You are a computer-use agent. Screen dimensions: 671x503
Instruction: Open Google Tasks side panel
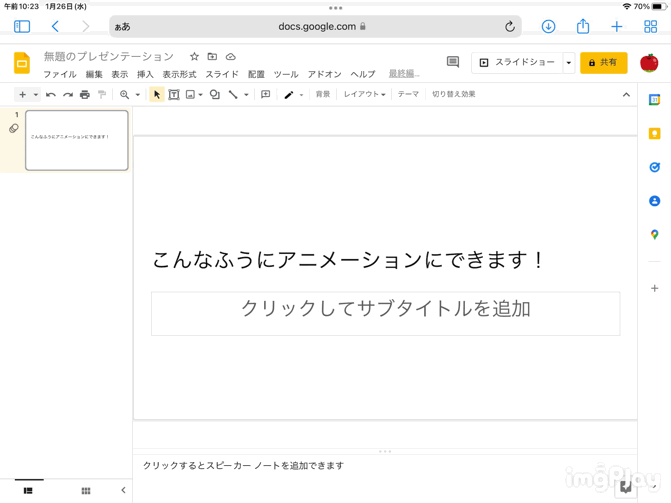[x=654, y=167]
